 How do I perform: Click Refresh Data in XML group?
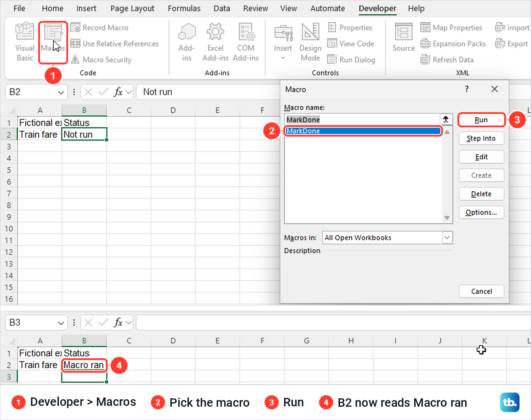(447, 59)
